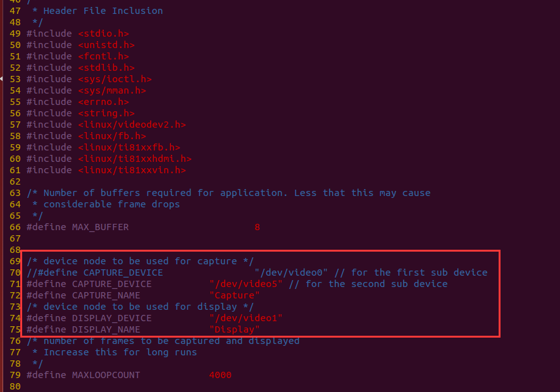Click the "Capture" string literal

[234, 295]
